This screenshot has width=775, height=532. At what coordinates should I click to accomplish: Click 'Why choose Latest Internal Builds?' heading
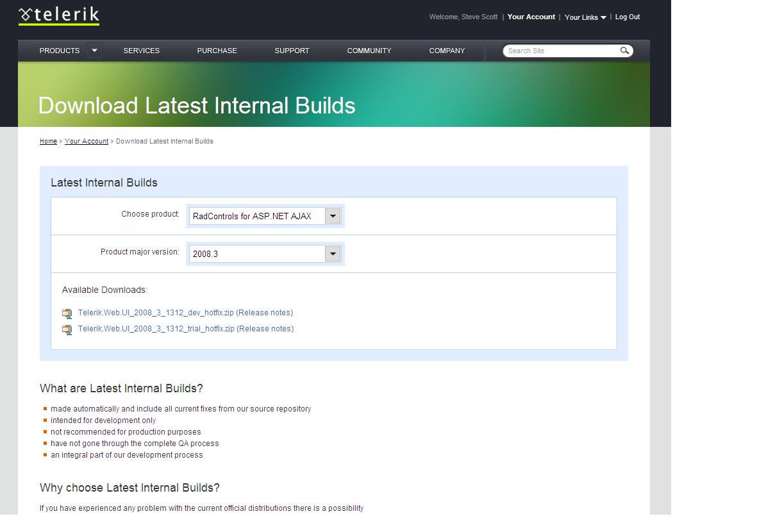tap(129, 488)
